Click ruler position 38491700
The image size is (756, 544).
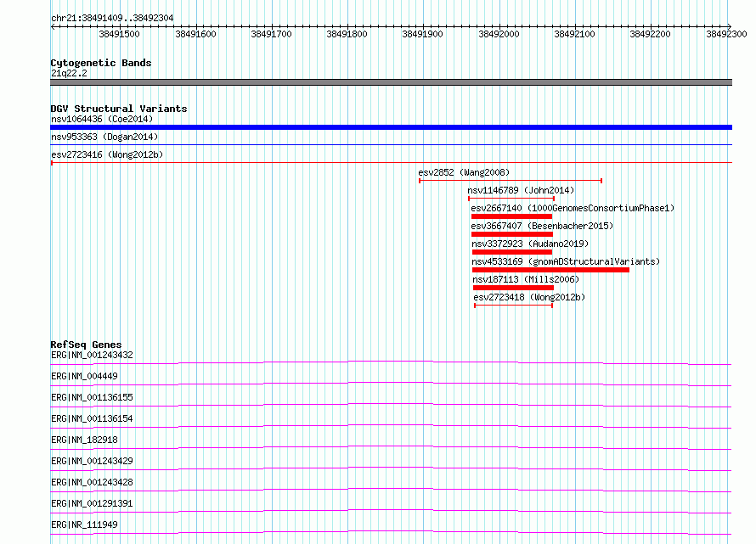pyautogui.click(x=271, y=34)
